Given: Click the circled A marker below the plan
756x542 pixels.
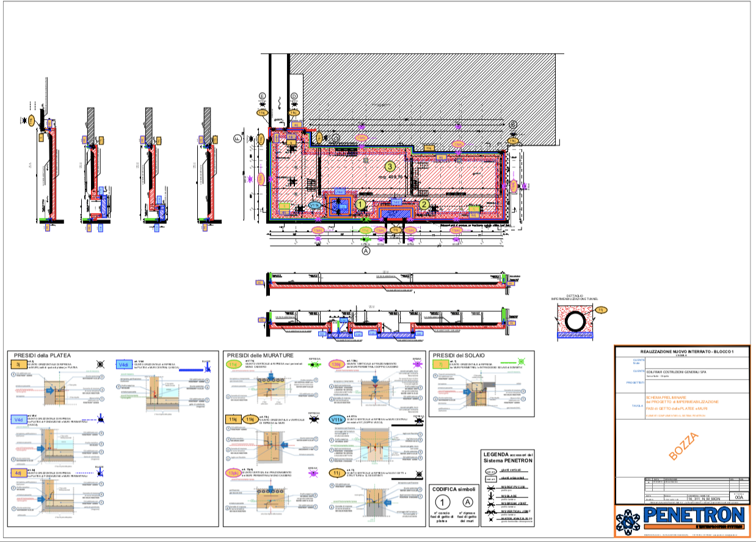Looking at the screenshot, I should 366,250.
